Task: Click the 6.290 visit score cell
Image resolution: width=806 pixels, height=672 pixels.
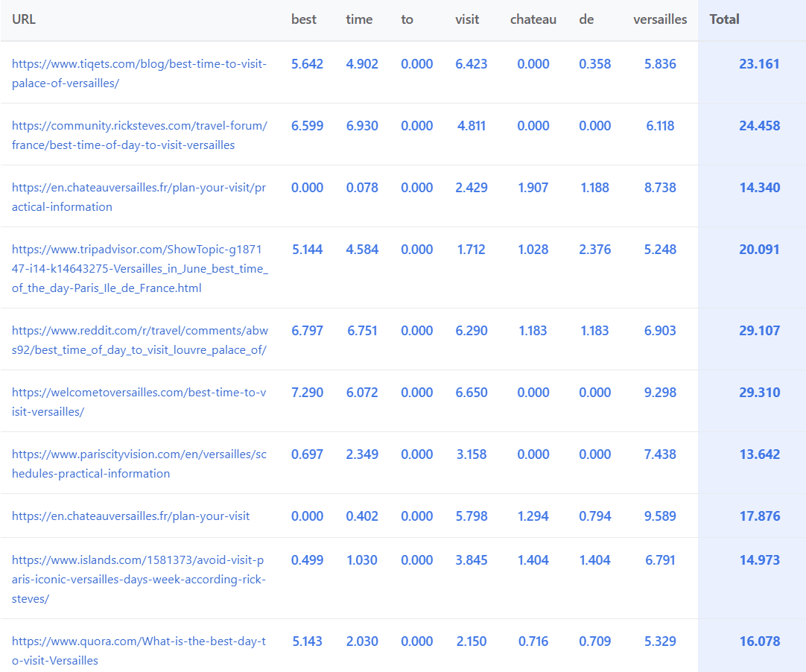Action: (x=472, y=330)
